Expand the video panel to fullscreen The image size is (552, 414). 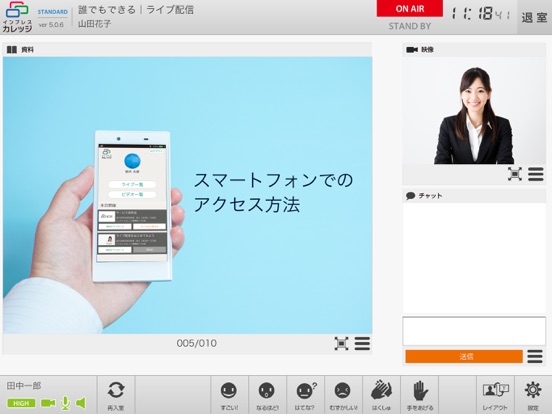pos(515,174)
